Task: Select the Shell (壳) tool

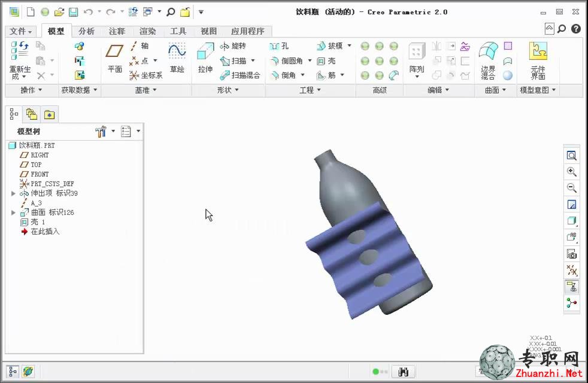Action: 326,60
